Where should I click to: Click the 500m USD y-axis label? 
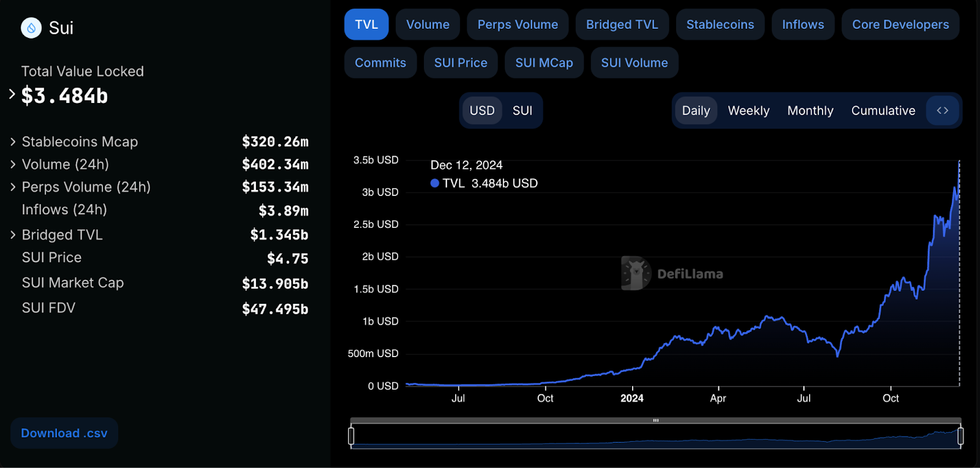[x=373, y=353]
